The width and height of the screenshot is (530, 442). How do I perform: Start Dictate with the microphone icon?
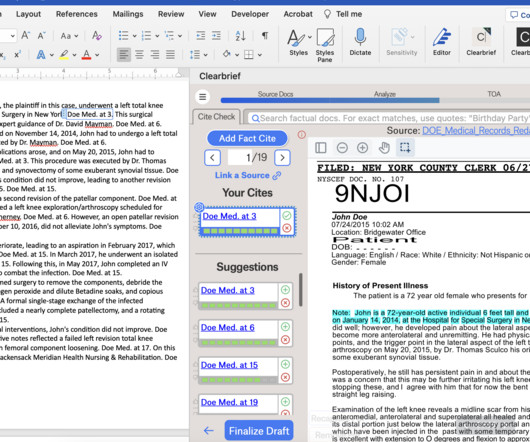pos(360,42)
